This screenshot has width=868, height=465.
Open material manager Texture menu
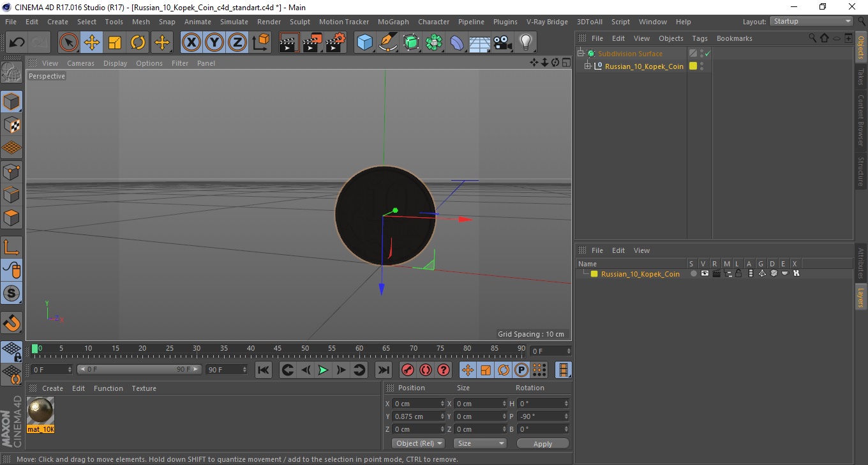(144, 388)
